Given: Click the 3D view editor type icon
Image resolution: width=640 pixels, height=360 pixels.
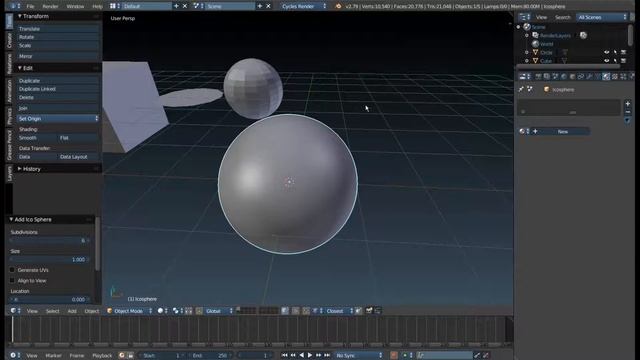Looking at the screenshot, I should (13, 311).
